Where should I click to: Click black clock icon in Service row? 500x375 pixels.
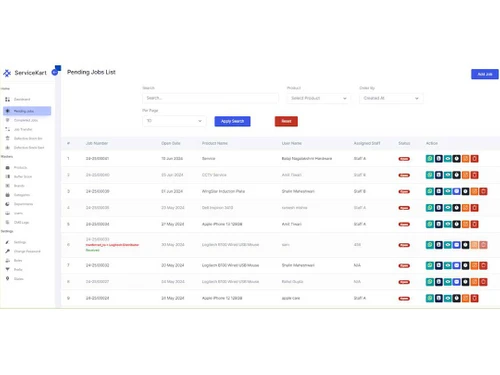456,159
